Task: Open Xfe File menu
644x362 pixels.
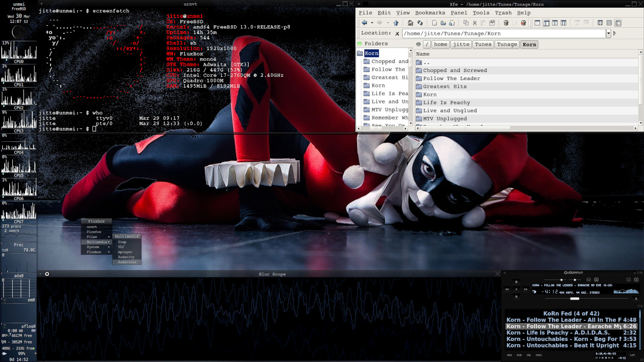Action: click(365, 13)
